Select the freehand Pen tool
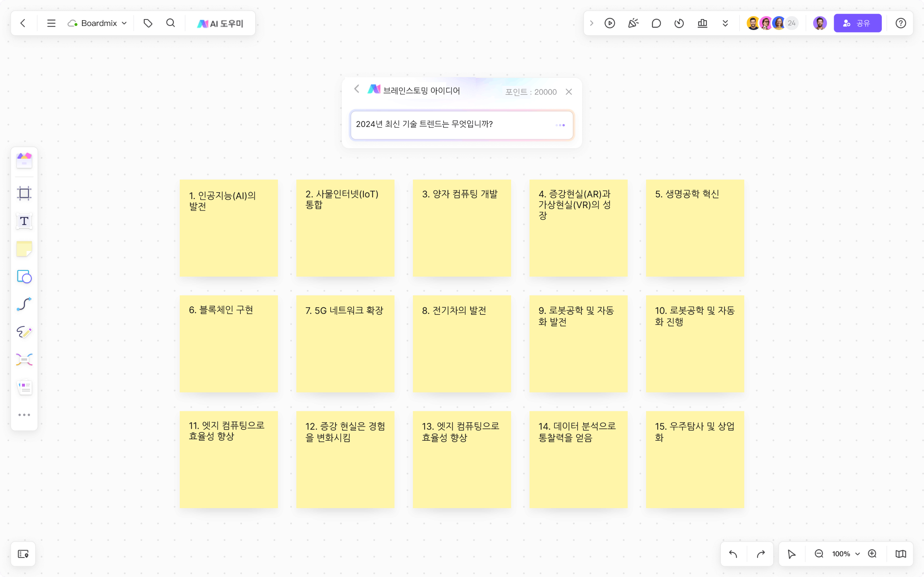 pos(24,332)
